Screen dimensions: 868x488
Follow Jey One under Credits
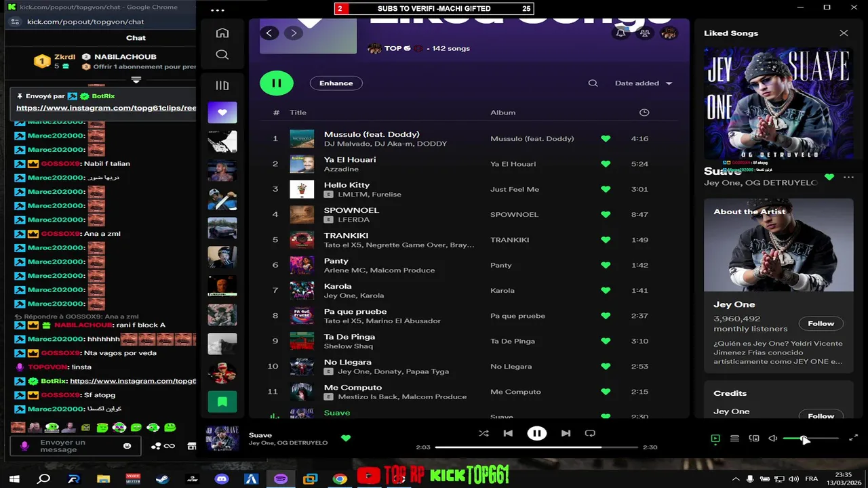[x=821, y=415]
